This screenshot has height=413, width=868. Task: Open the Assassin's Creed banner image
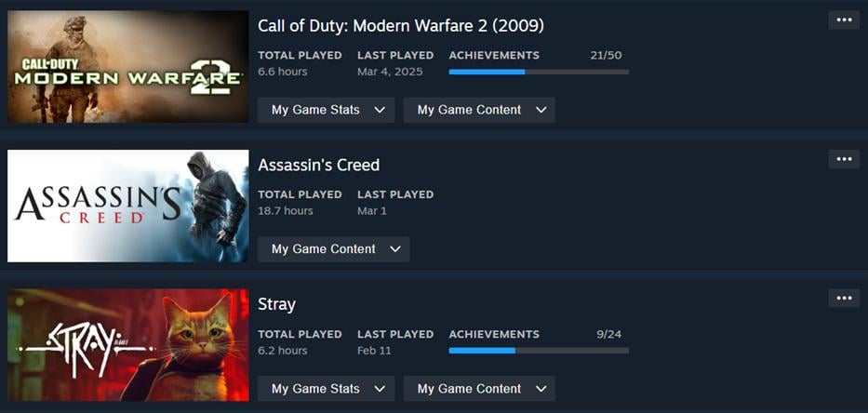tap(128, 206)
